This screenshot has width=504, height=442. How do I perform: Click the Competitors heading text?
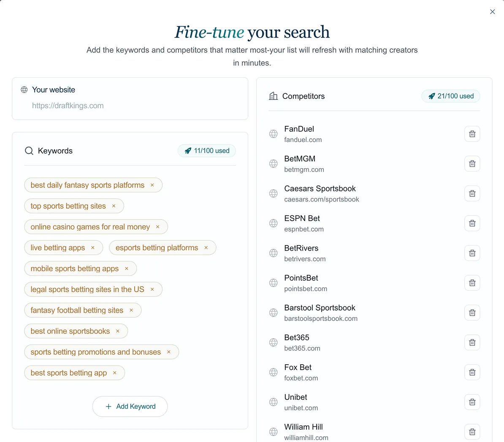click(303, 96)
